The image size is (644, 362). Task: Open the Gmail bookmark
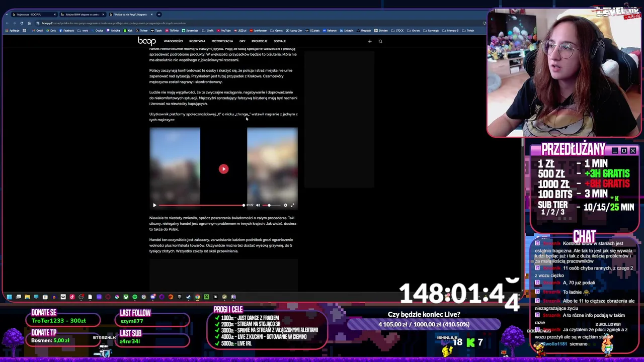38,31
